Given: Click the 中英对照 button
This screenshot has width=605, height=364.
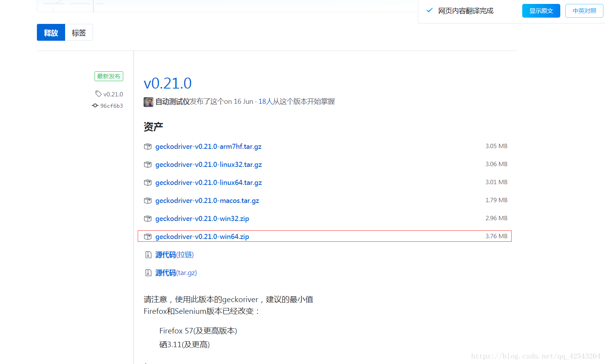Looking at the screenshot, I should [x=584, y=11].
